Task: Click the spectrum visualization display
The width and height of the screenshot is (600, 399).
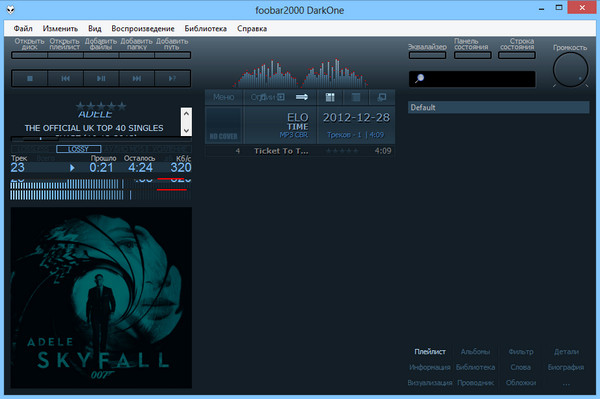Action: click(x=300, y=73)
